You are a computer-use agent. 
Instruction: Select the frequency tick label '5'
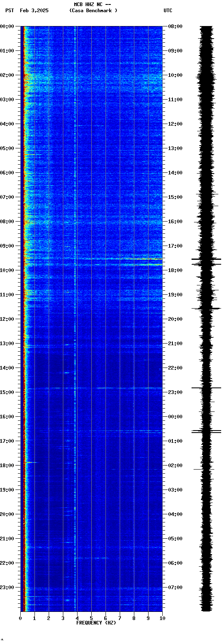click(x=91, y=618)
